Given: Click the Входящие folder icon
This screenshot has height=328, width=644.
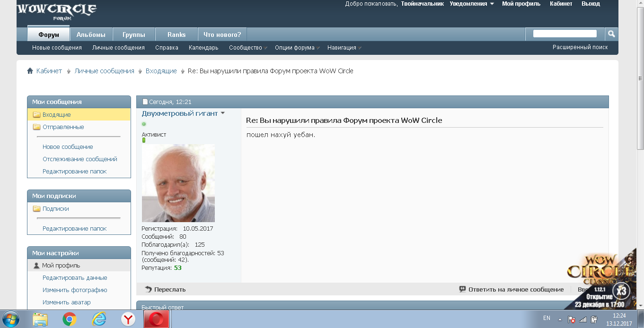Looking at the screenshot, I should pos(36,115).
